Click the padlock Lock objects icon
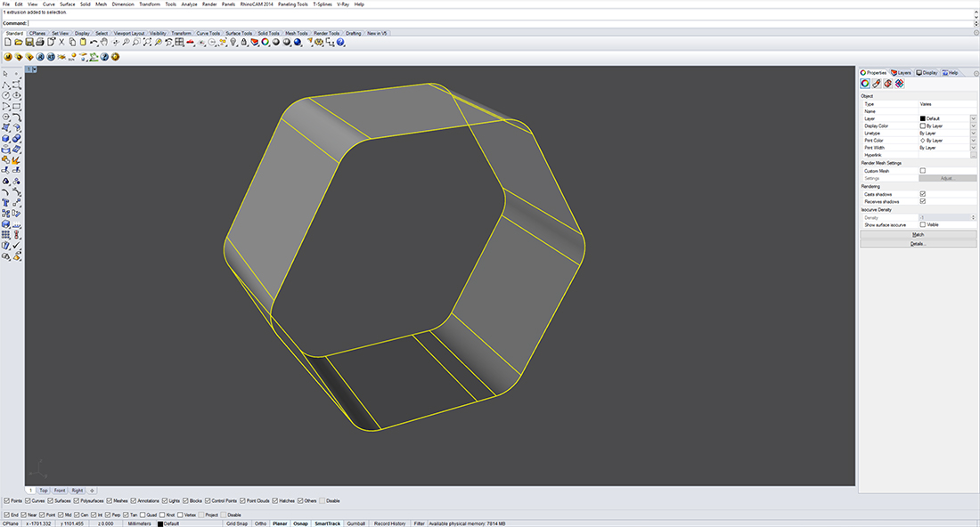Image resolution: width=980 pixels, height=527 pixels. pos(244,43)
